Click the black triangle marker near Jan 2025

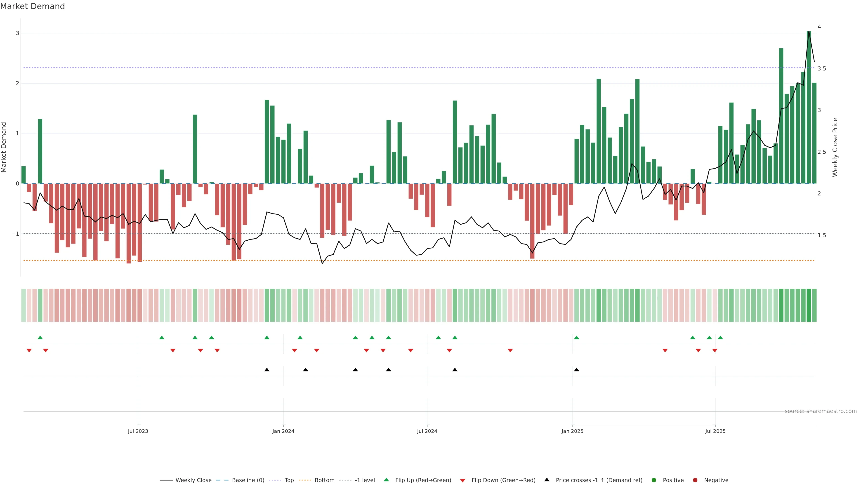click(577, 370)
